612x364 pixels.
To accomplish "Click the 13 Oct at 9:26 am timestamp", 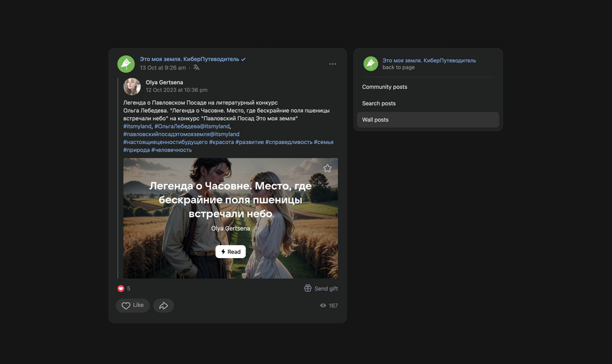I will pyautogui.click(x=163, y=67).
